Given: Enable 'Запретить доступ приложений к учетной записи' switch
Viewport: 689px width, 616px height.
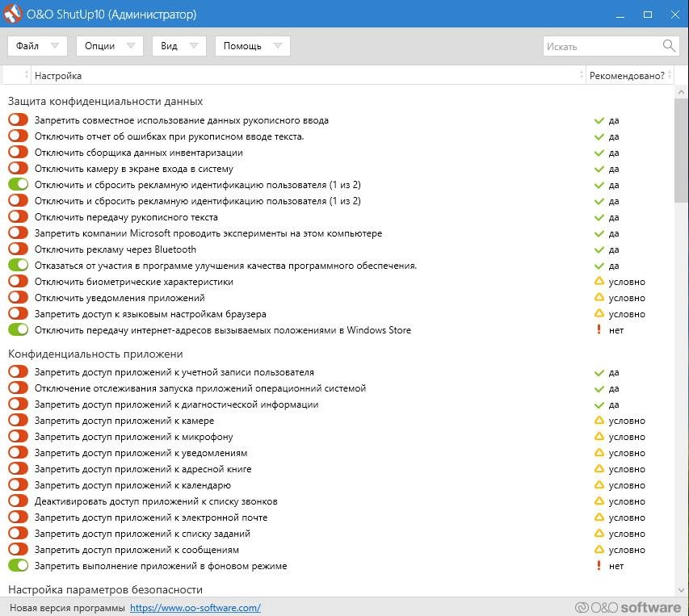Looking at the screenshot, I should click(x=18, y=372).
